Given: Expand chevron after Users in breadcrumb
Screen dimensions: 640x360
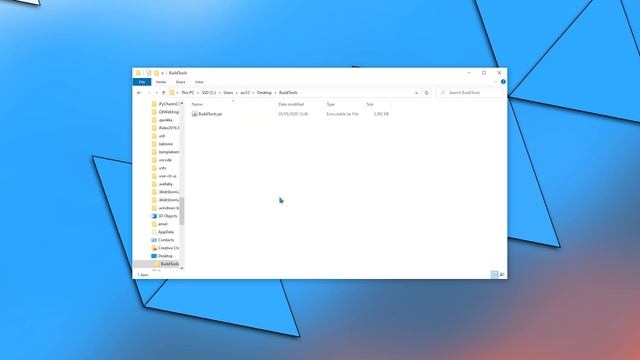Looking at the screenshot, I should [x=237, y=93].
